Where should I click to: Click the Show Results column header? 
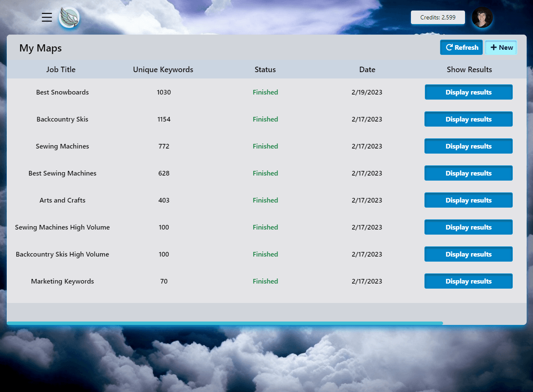[469, 70]
